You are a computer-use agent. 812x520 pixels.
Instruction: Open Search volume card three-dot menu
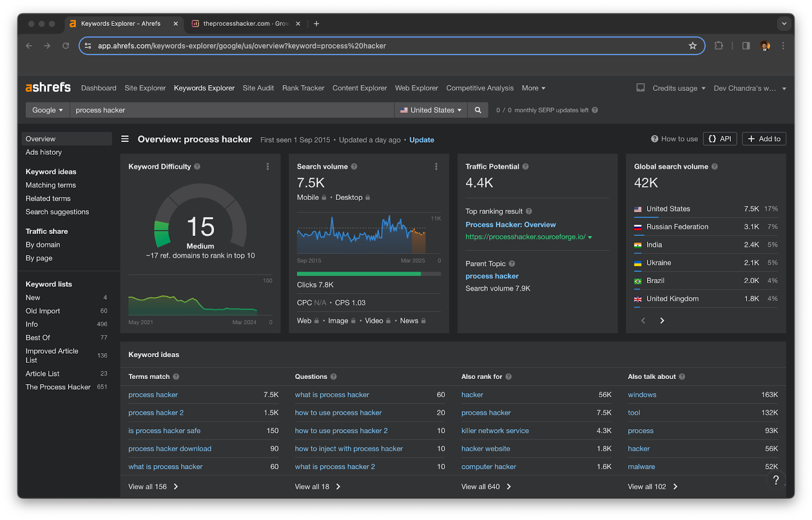[436, 166]
